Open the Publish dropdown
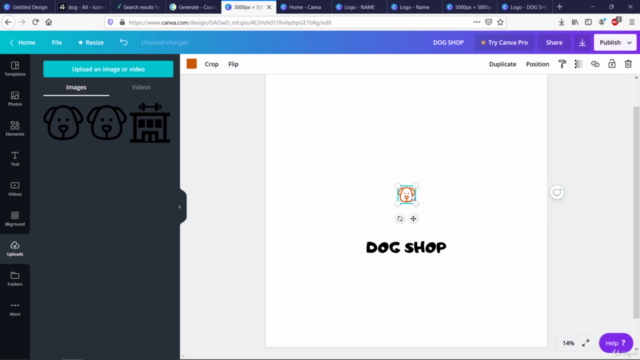 coord(615,42)
